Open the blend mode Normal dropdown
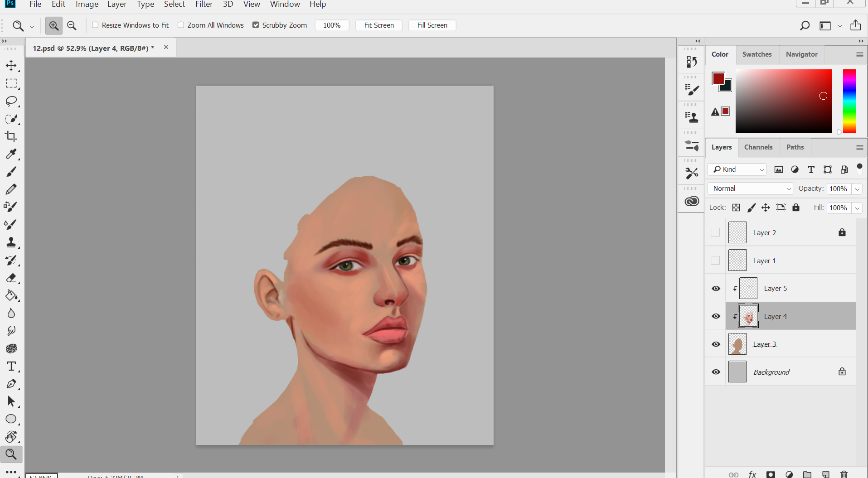868x478 pixels. point(751,188)
